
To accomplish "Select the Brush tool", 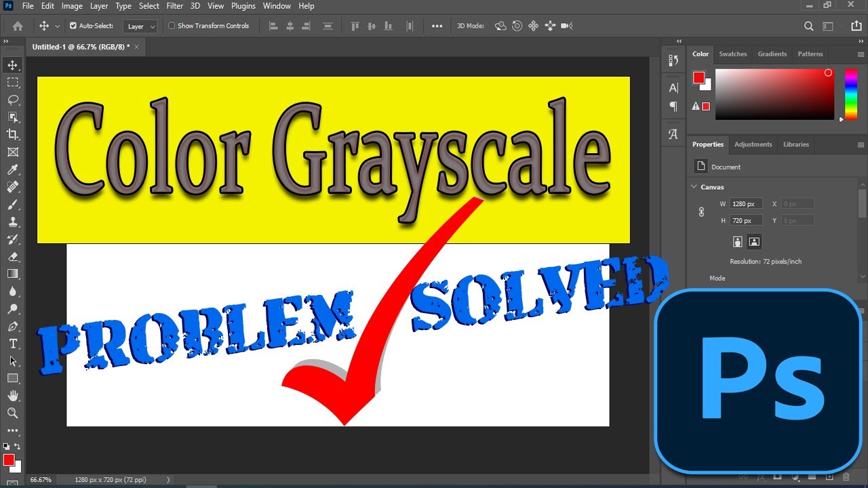I will pos(13,205).
